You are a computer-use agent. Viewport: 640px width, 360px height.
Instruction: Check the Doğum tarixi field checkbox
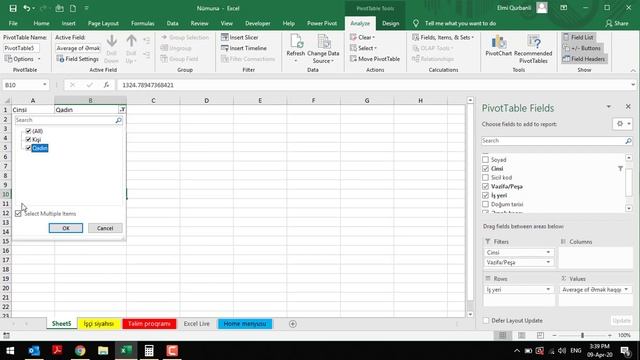(485, 204)
